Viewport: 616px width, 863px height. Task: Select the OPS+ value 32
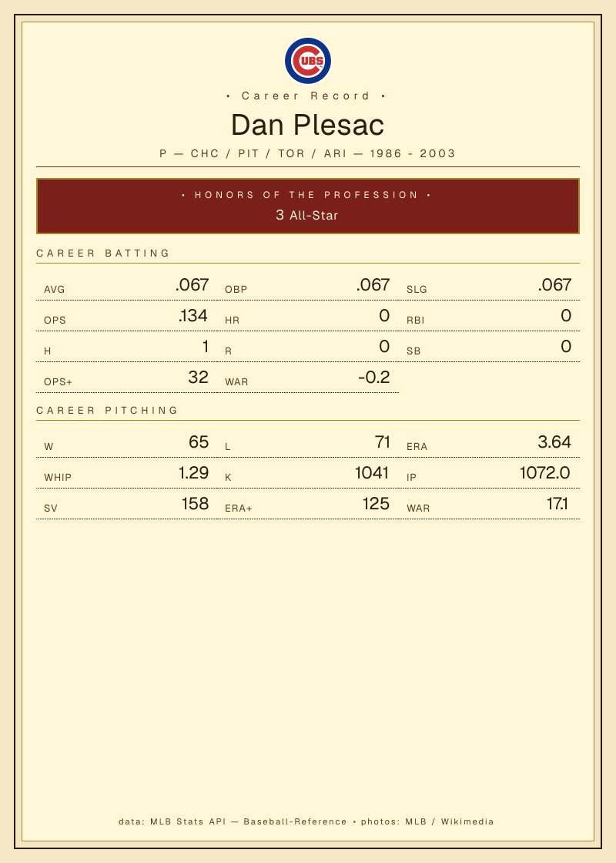(198, 377)
